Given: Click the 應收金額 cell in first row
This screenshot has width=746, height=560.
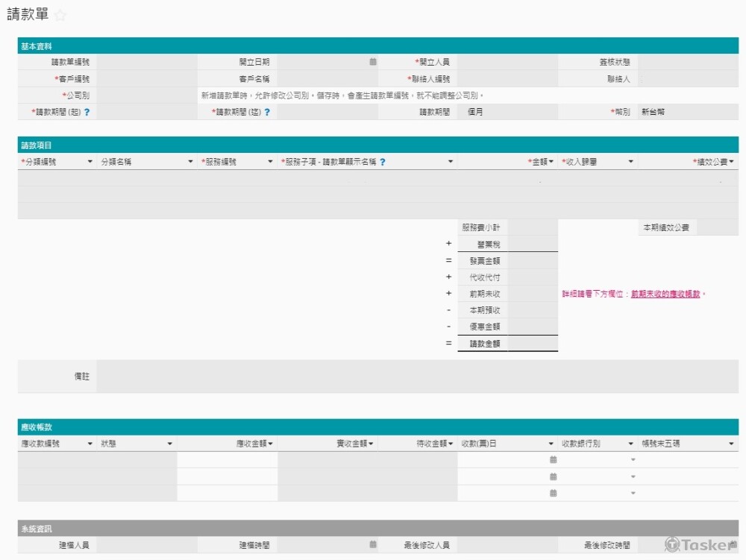Looking at the screenshot, I should 227,460.
